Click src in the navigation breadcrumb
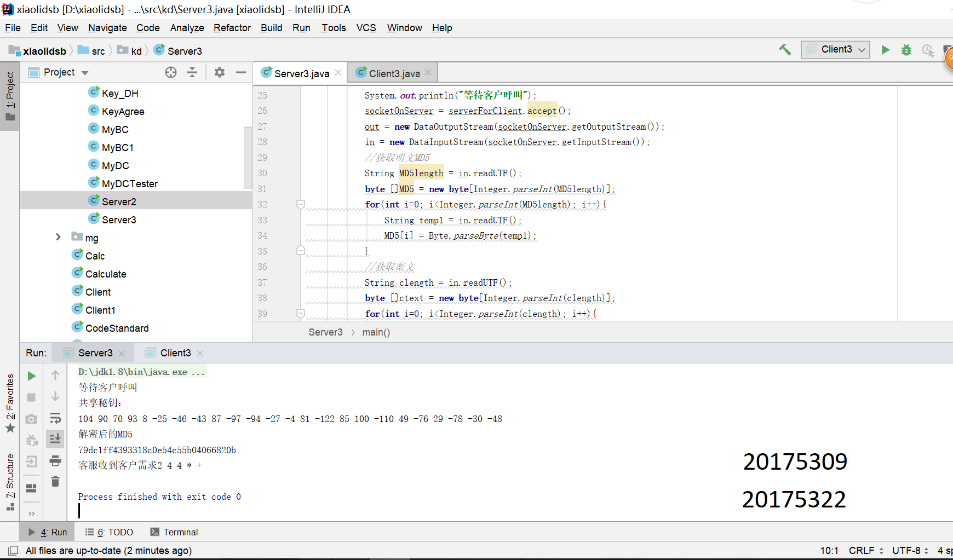 98,51
